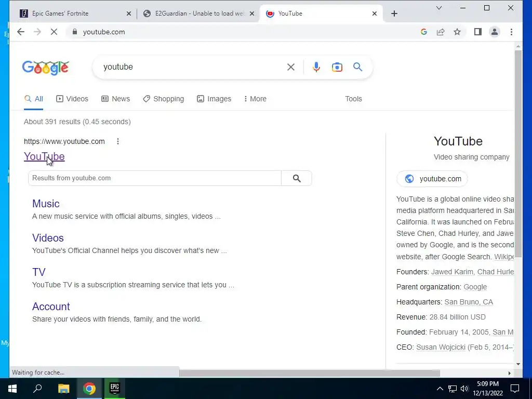532x399 pixels.
Task: Click the Google icon in the address bar
Action: click(424, 32)
